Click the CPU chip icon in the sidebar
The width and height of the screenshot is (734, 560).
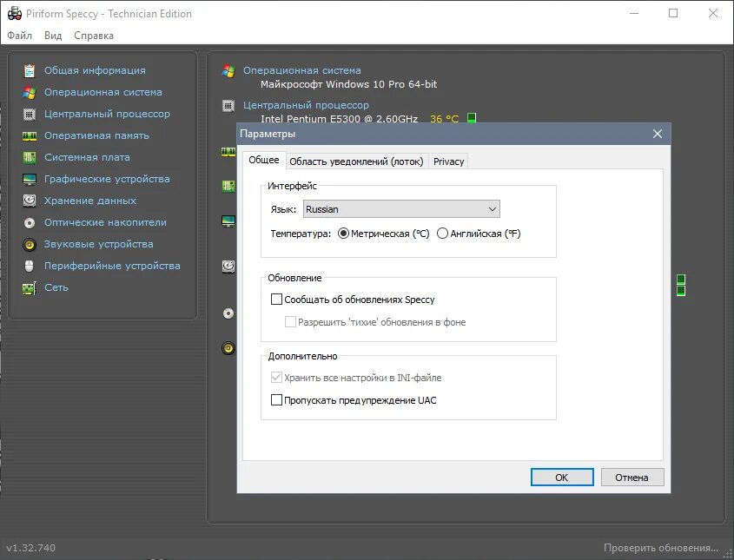29,114
